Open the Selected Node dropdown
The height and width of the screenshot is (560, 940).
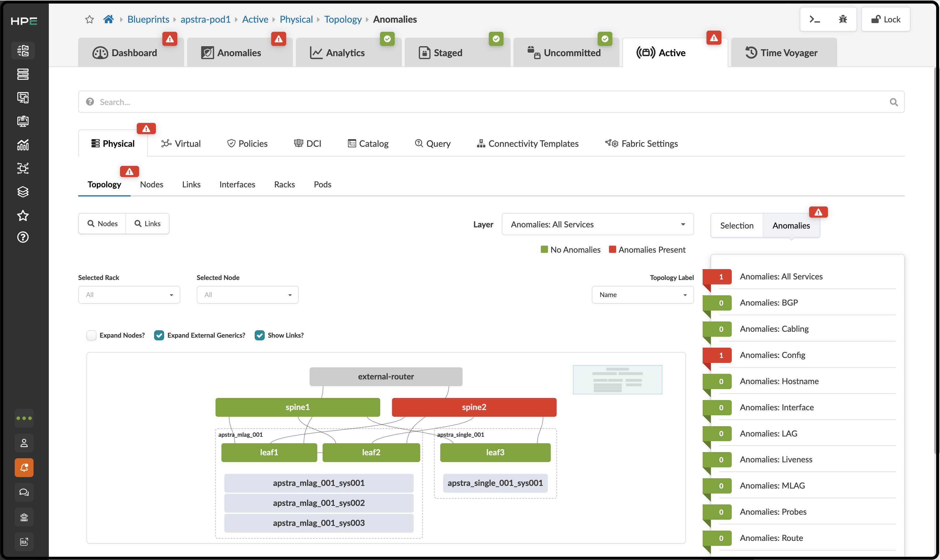pyautogui.click(x=248, y=295)
